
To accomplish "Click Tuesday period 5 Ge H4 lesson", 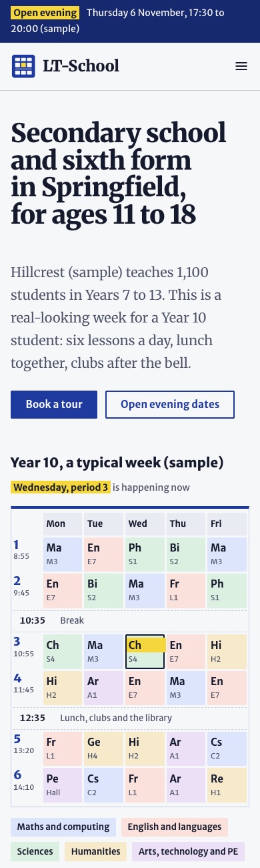I will click(103, 749).
